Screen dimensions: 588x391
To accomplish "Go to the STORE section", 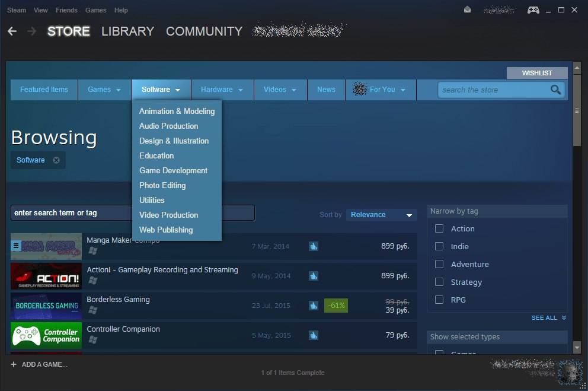I will pos(69,31).
